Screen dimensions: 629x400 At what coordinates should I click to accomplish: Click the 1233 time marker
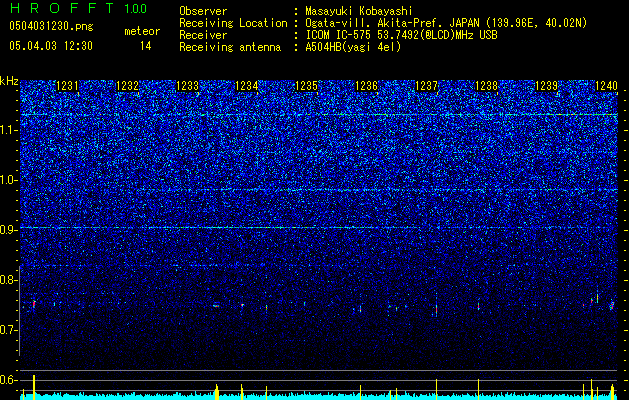click(187, 86)
